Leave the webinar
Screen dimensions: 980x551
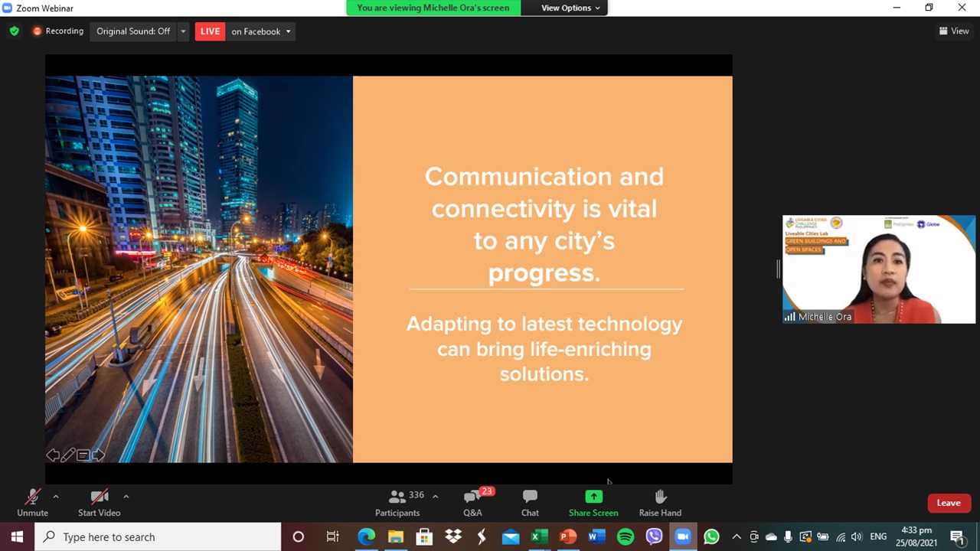point(948,503)
